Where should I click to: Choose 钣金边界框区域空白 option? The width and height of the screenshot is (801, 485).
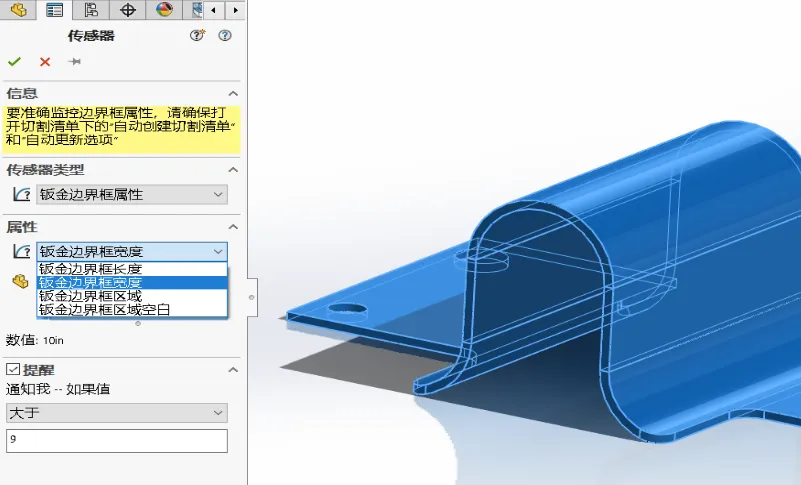[132, 310]
